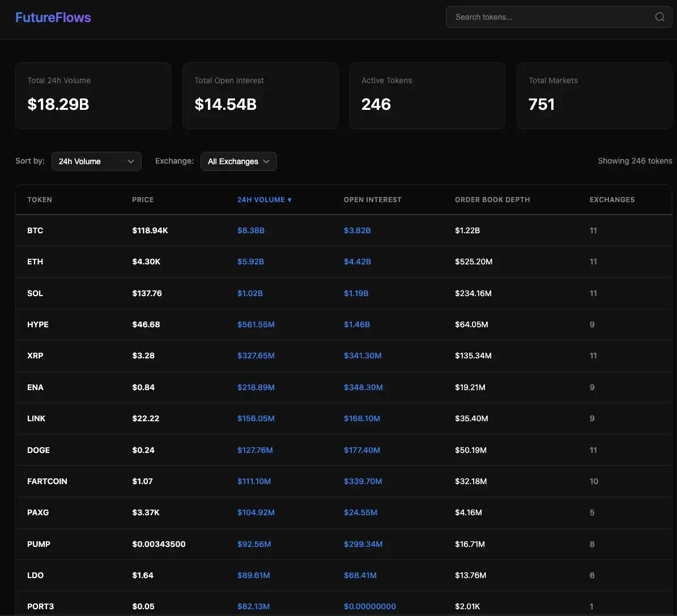This screenshot has height=616, width=677.
Task: Click XRP's volume figure
Action: 256,355
